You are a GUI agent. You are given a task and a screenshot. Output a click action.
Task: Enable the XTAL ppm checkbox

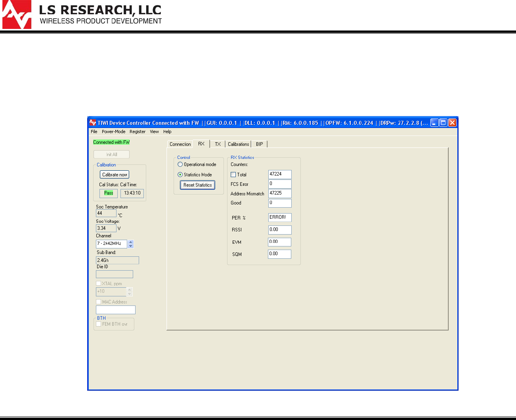(x=99, y=283)
